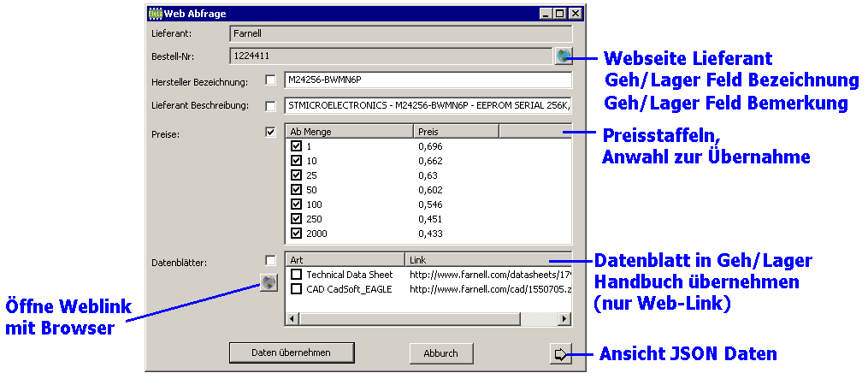Click the Abburch button
Image resolution: width=868 pixels, height=379 pixels.
click(x=441, y=353)
